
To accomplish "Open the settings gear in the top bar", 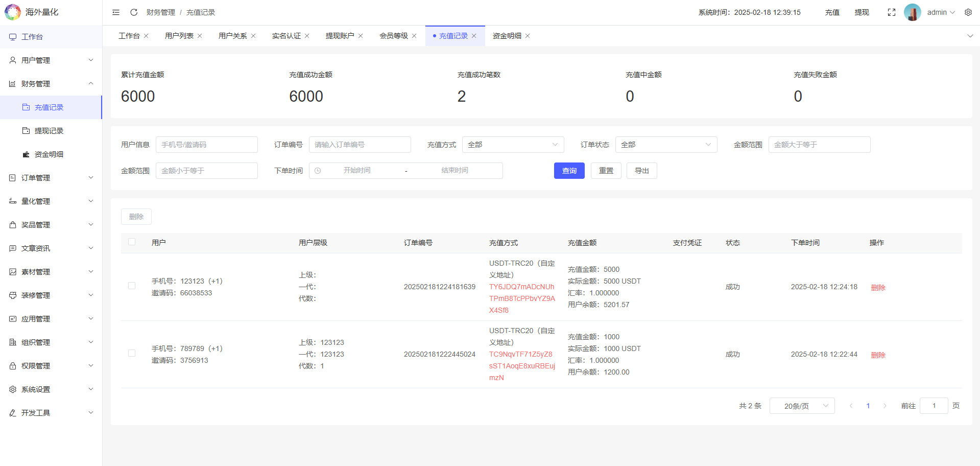I will [x=968, y=12].
